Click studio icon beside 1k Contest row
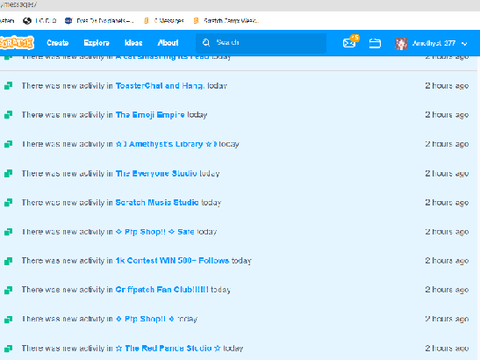The height and width of the screenshot is (360, 480). pyautogui.click(x=8, y=261)
